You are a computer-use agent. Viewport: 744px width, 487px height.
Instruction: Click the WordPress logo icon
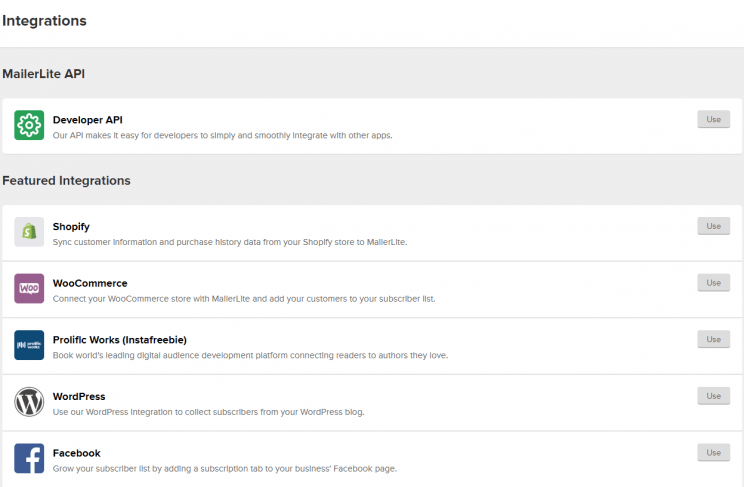tap(29, 402)
